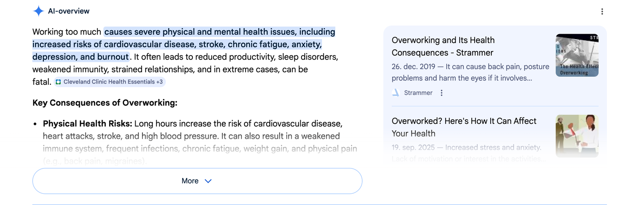Click the "AI-overview" heading label

tap(69, 11)
